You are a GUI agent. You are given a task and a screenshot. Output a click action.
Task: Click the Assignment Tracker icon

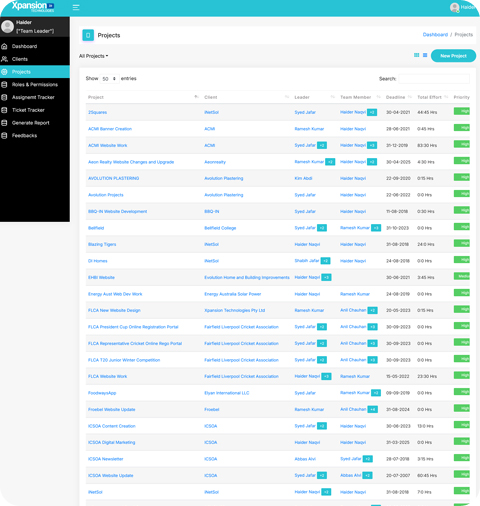coord(4,97)
